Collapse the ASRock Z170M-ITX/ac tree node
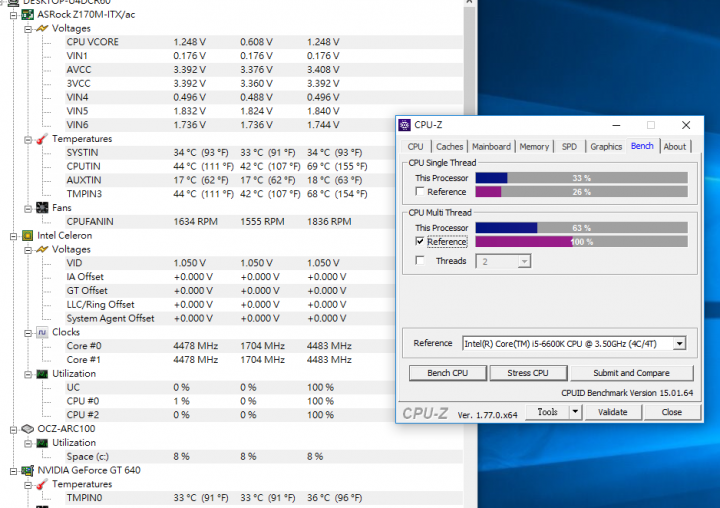 pos(13,15)
